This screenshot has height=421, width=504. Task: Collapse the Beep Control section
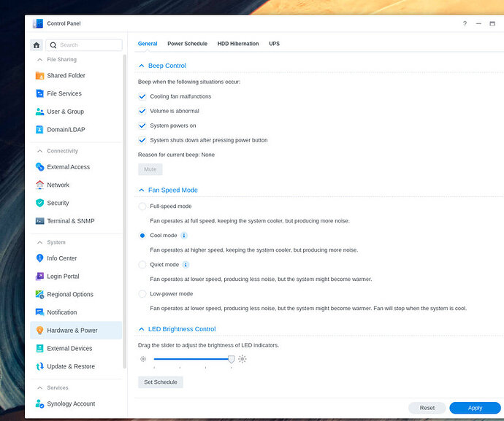[x=142, y=66]
